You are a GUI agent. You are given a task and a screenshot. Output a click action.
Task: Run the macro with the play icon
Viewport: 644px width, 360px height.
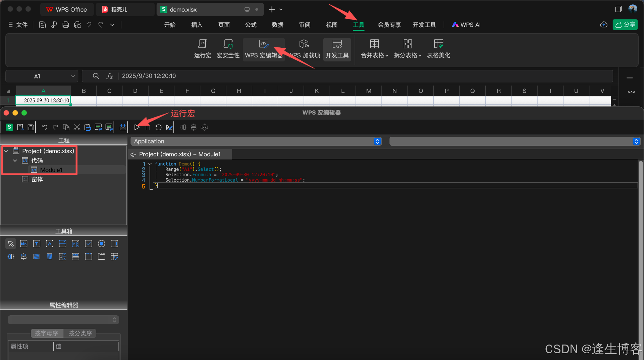[137, 127]
